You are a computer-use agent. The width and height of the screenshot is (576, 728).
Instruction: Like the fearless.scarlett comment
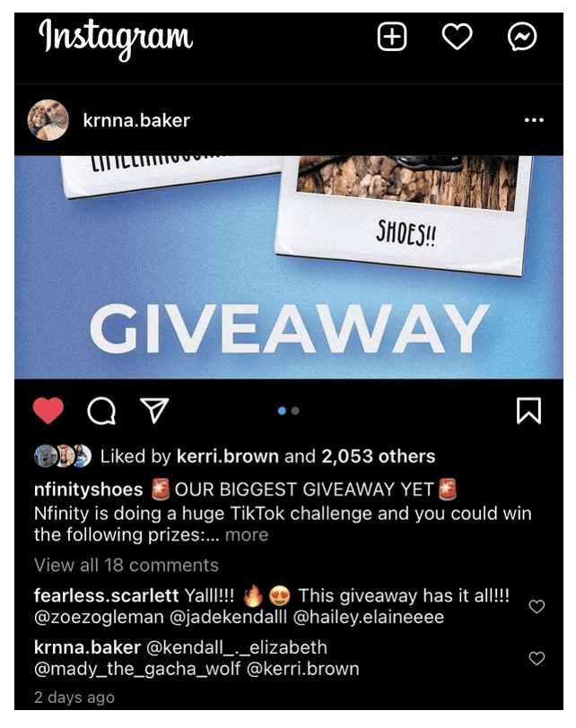537,606
